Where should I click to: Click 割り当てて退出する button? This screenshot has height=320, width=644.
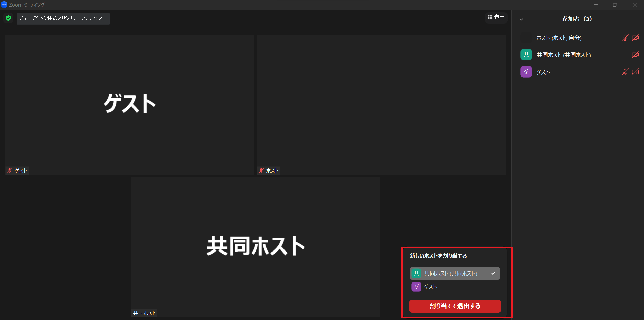click(x=455, y=306)
